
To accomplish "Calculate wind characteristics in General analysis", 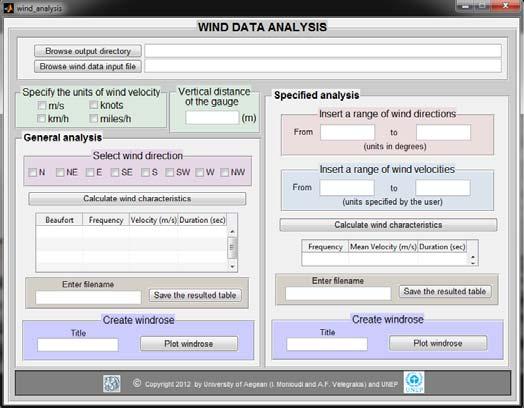I will (x=137, y=199).
